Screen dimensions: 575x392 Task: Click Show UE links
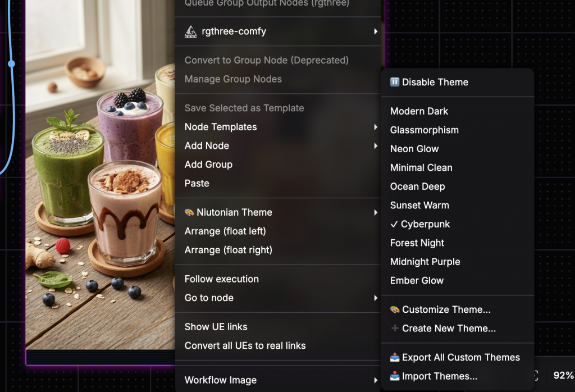tap(216, 327)
